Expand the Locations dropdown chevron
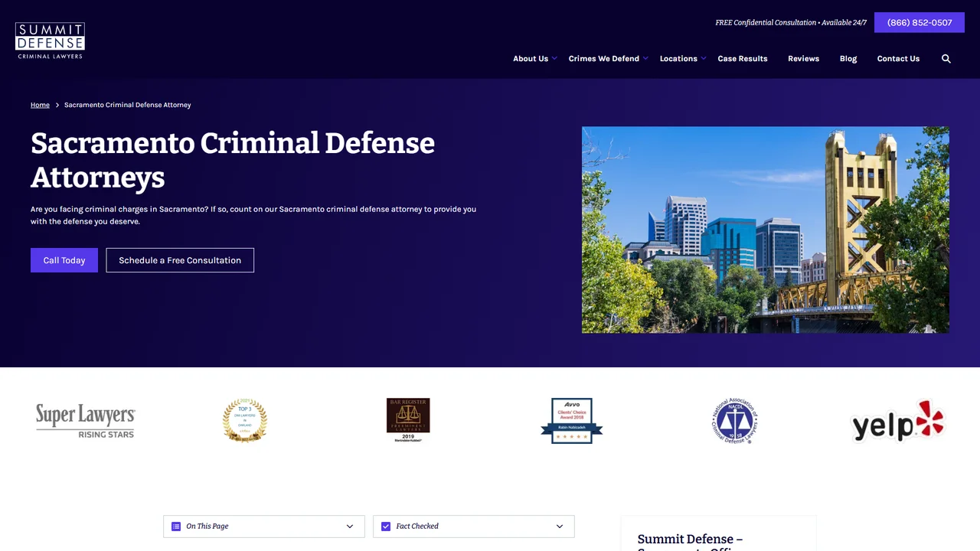The image size is (980, 551). pos(704,58)
